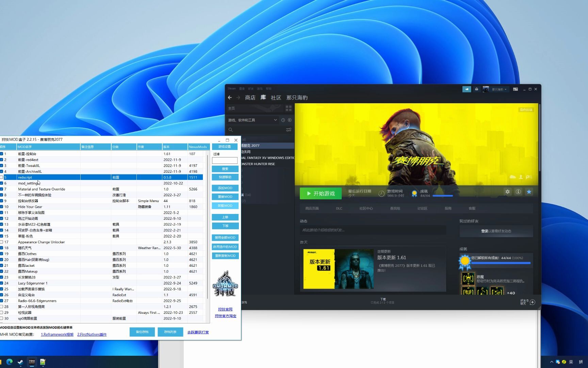Viewport: 588px width, 368px height.
Task: Toggle the Hide Your Gear checkbox
Action: coord(2,206)
